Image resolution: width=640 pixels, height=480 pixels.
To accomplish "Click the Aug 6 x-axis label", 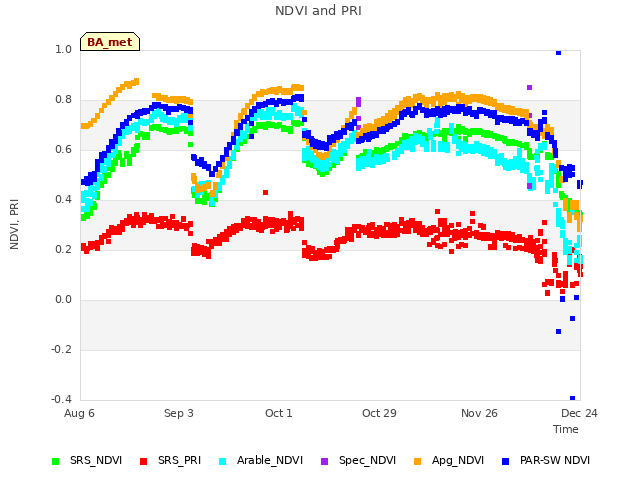I will pyautogui.click(x=79, y=413).
